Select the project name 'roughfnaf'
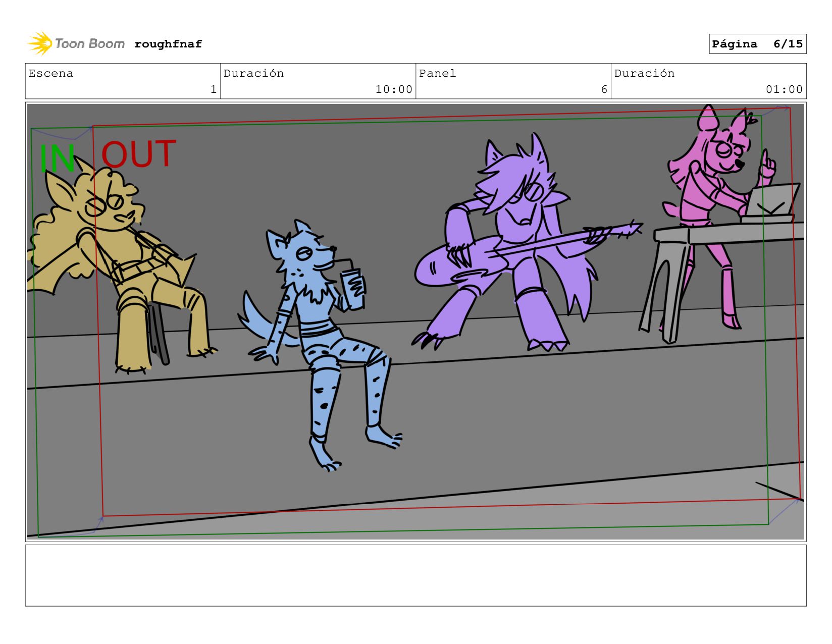 pos(168,44)
